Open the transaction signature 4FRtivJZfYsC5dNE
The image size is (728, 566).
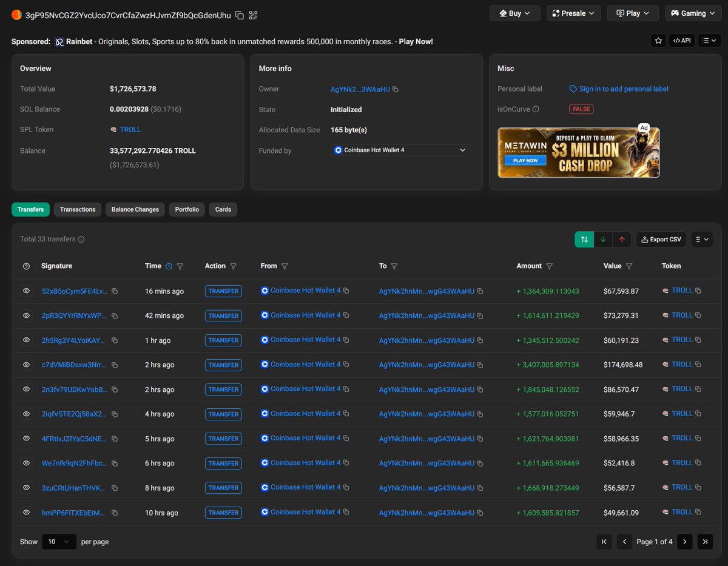(x=75, y=439)
